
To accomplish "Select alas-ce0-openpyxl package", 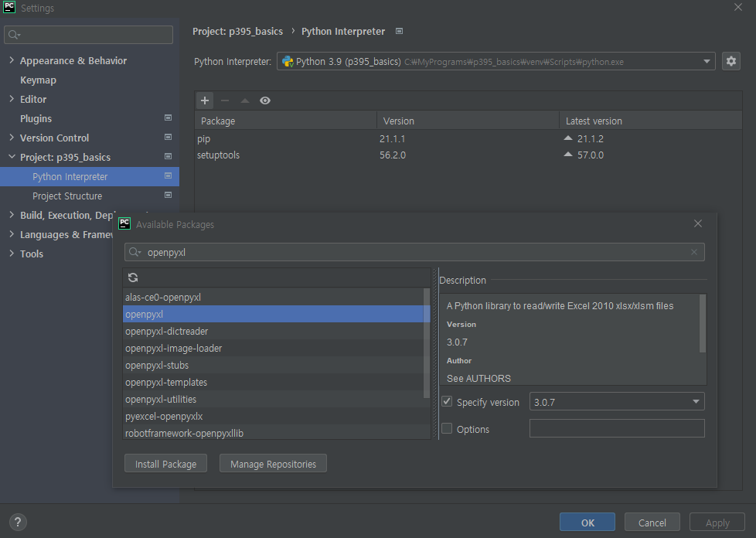I will pyautogui.click(x=273, y=297).
